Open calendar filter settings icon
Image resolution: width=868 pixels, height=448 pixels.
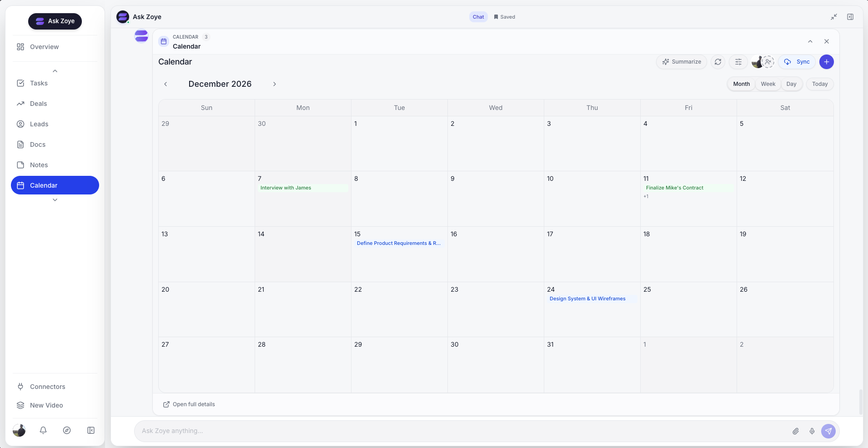point(738,62)
